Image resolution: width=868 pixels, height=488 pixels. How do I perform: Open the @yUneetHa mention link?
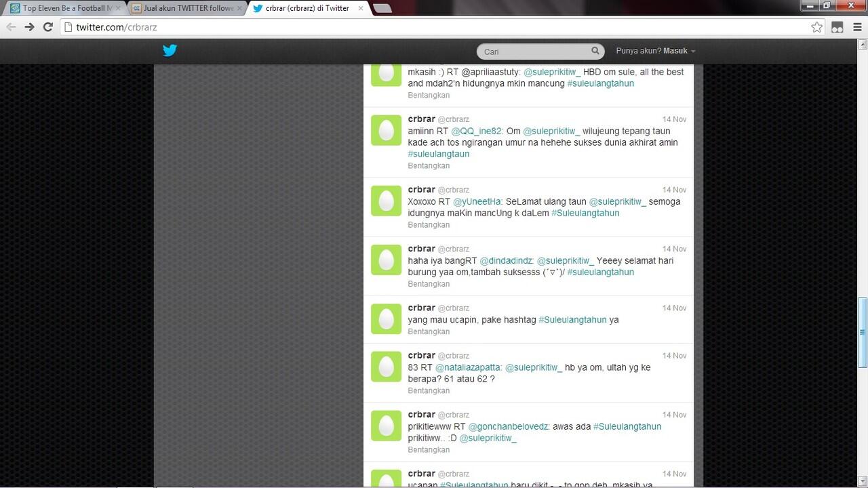(x=477, y=201)
